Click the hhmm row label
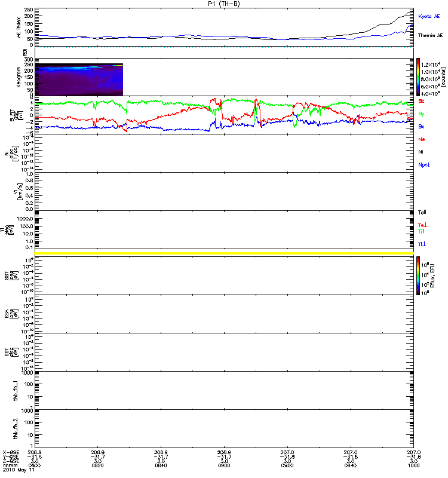The height and width of the screenshot is (478, 448). (x=11, y=465)
